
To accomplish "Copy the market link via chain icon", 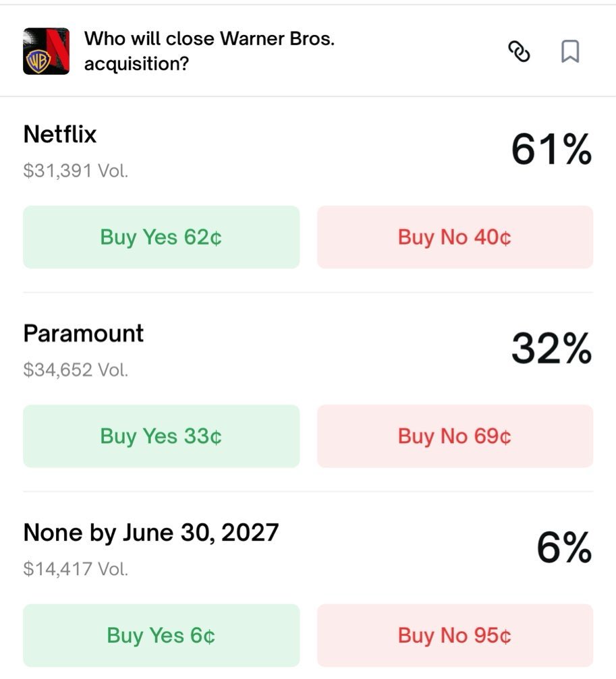I will (518, 51).
